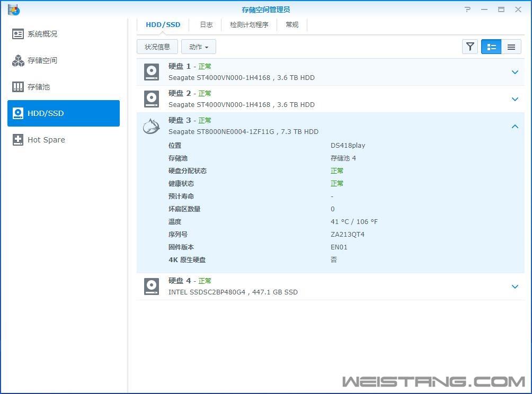Click the 硬盘 2 drive icon

(x=152, y=99)
